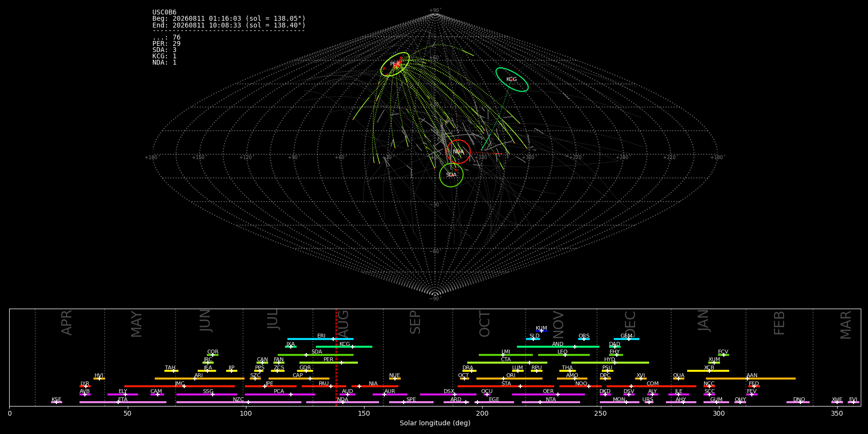Click the PER radiant ellipse on sky map
The height and width of the screenshot is (434, 868).
[x=395, y=64]
